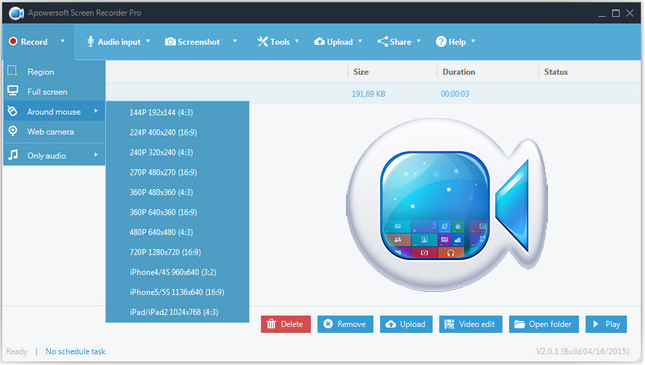Click the Share icon in toolbar

382,42
